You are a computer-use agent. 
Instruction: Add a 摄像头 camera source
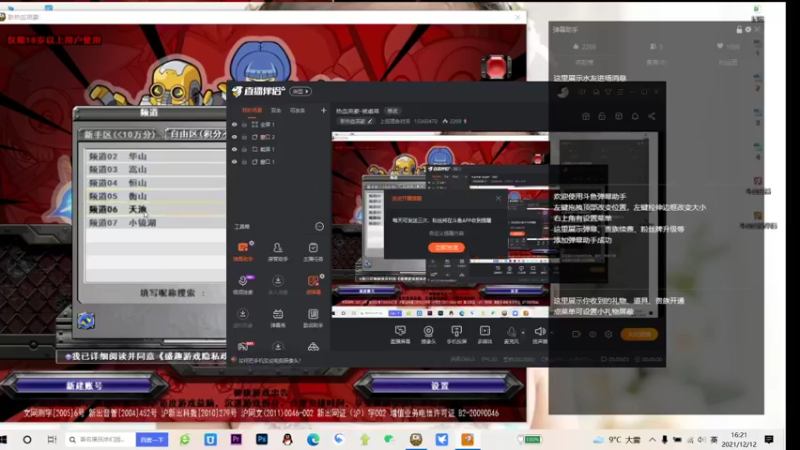point(429,335)
